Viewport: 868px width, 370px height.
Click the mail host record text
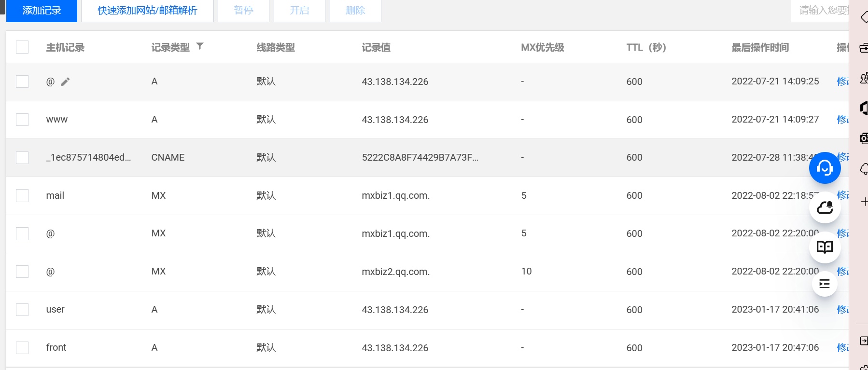(x=55, y=195)
